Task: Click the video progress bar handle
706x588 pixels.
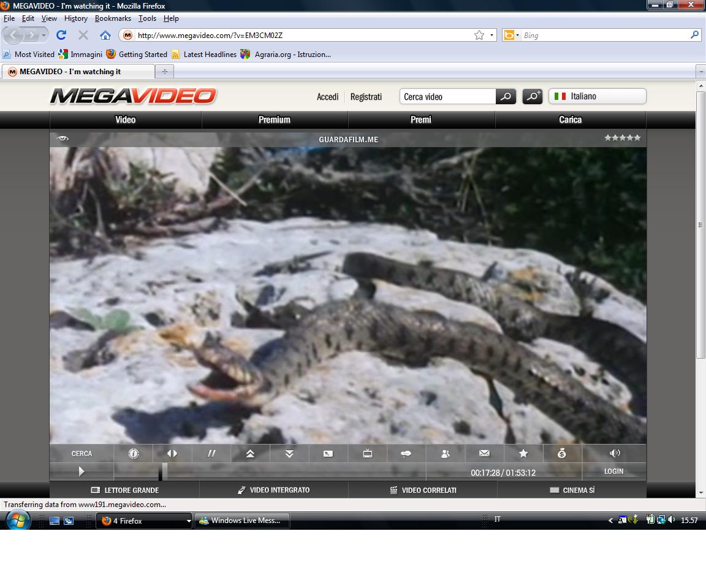Action: [x=164, y=472]
